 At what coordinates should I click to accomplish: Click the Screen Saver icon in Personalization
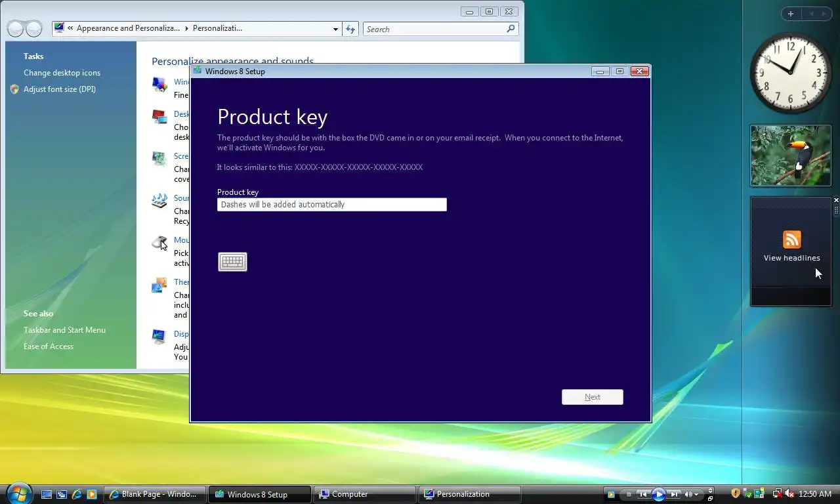(x=159, y=159)
